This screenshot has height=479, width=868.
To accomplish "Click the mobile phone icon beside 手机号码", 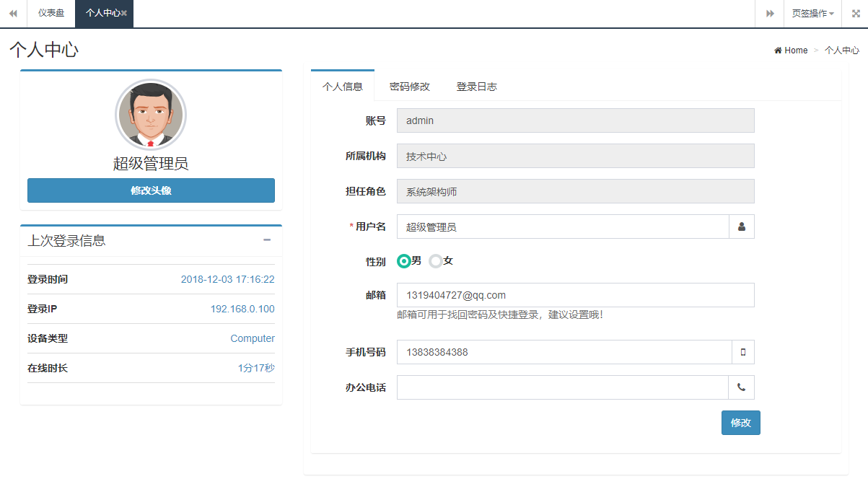I will tap(743, 352).
